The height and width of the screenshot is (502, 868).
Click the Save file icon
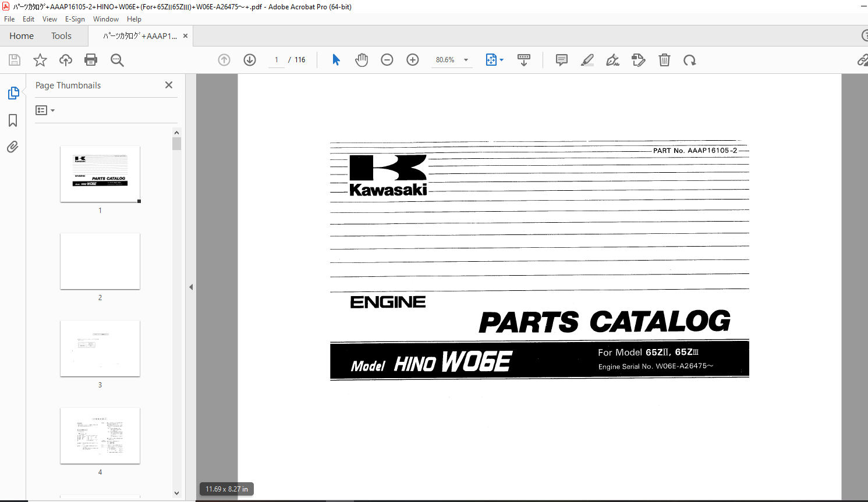tap(15, 60)
